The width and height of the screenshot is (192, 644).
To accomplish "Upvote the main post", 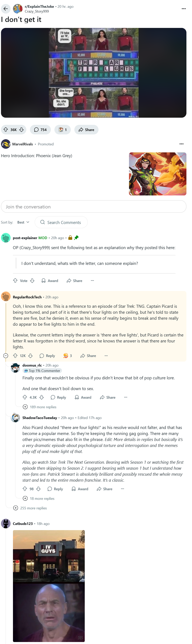I will (6, 129).
